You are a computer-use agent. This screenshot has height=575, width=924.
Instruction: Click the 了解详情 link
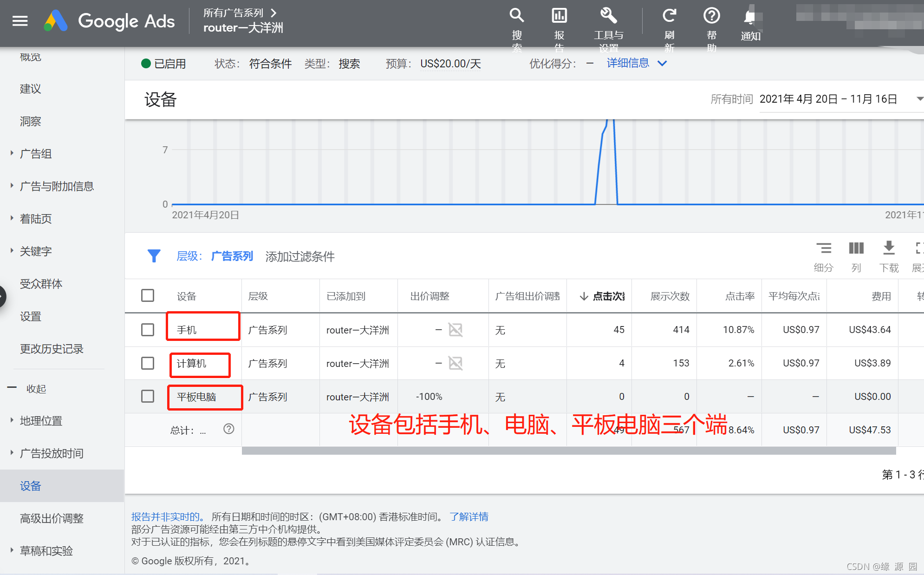pyautogui.click(x=469, y=516)
